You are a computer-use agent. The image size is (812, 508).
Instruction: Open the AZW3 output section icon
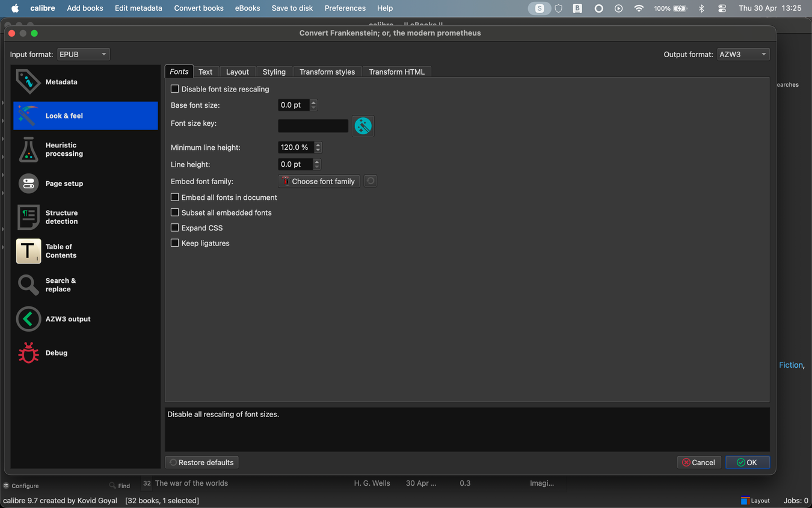click(28, 319)
